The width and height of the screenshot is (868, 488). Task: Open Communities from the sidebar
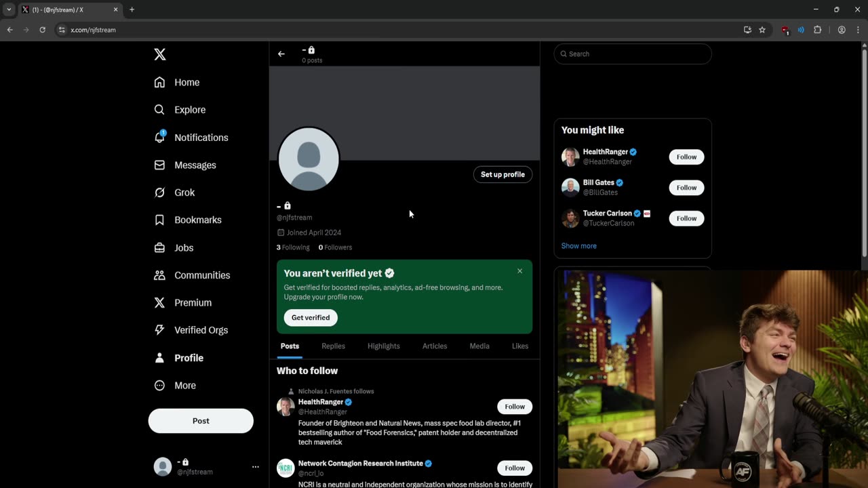click(x=192, y=275)
